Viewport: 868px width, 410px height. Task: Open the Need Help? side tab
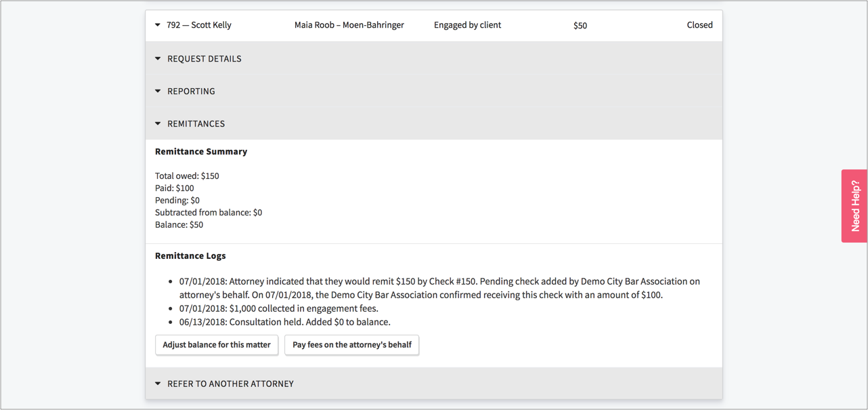point(854,206)
